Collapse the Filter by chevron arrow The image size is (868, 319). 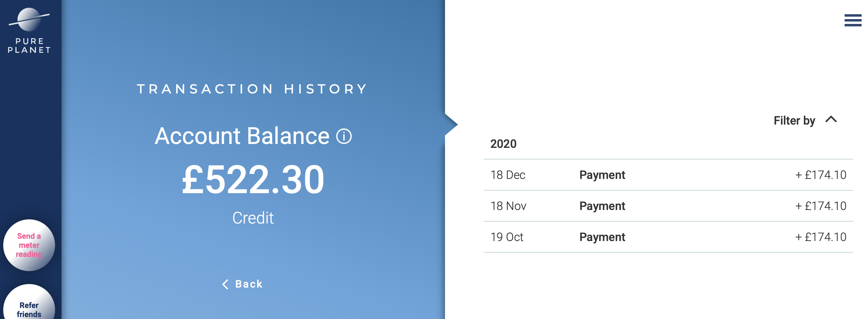pos(831,119)
